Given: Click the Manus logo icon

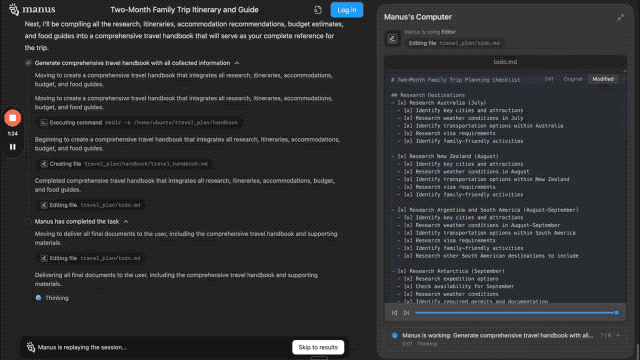Looking at the screenshot, I should tap(14, 9).
